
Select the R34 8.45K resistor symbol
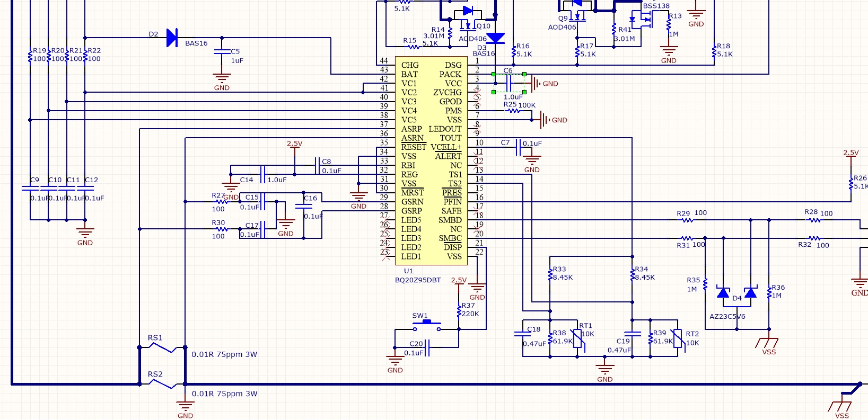click(x=632, y=274)
